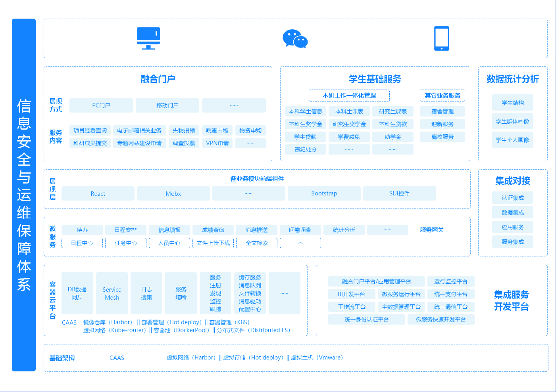Select the Service Mesh block
Screen dimensions: 556x392
[112, 293]
